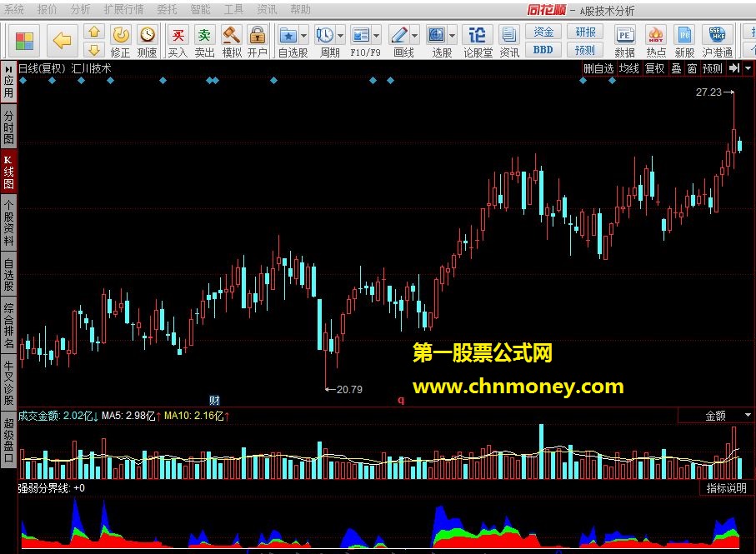Open the 扩展行情 menu
Image resolution: width=756 pixels, height=554 pixels.
(123, 9)
